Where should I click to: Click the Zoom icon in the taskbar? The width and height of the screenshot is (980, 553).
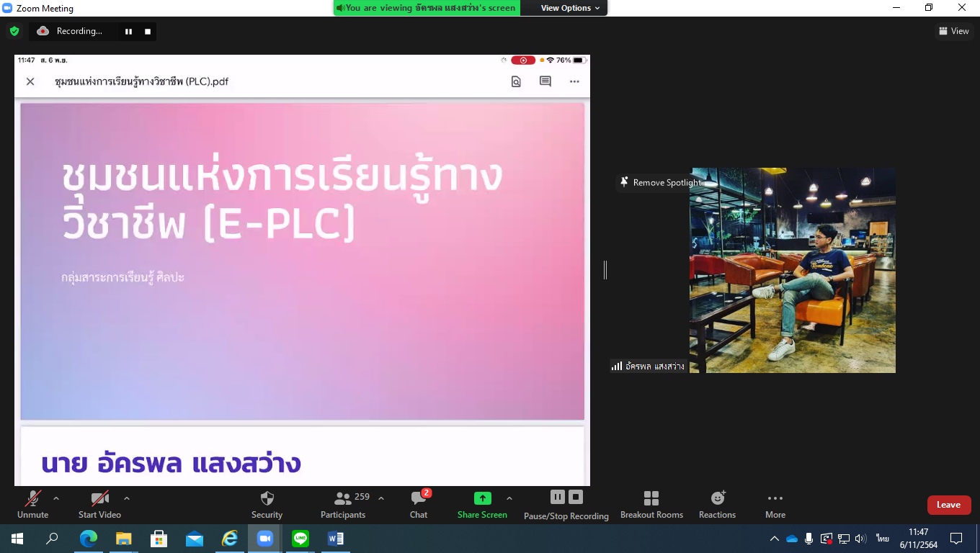(265, 539)
